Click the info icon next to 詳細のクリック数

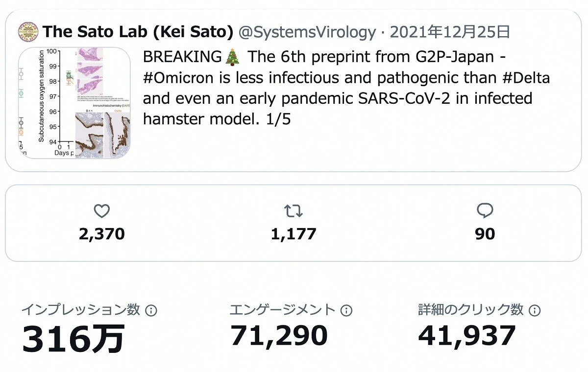coord(534,309)
